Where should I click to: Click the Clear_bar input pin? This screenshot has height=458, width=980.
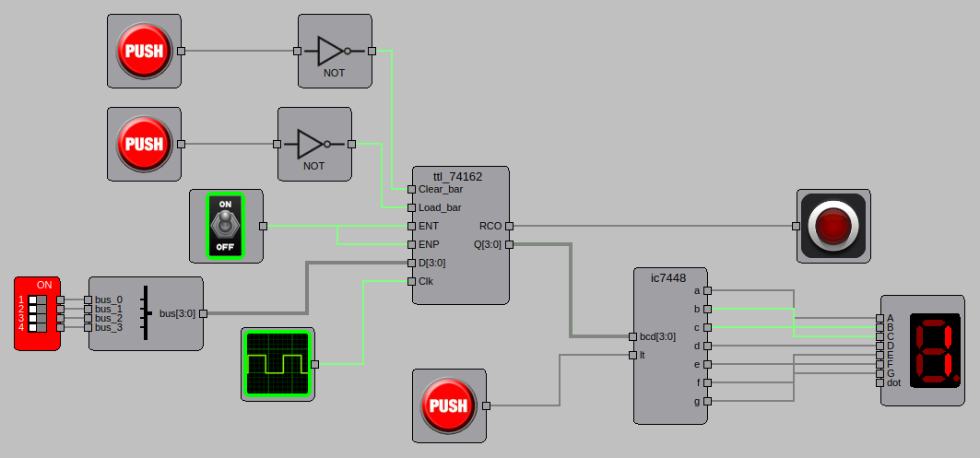411,189
